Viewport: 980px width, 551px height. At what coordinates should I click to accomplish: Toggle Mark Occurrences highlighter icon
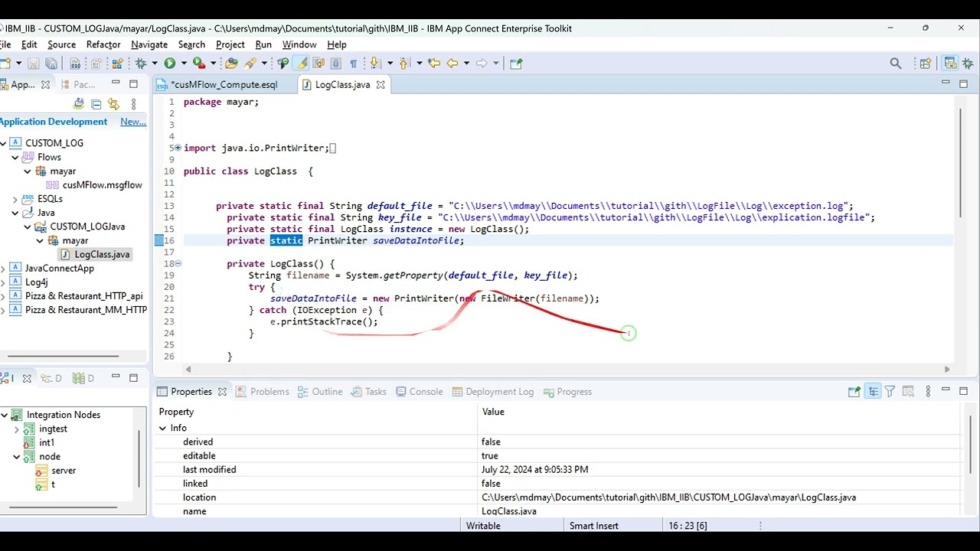(302, 64)
